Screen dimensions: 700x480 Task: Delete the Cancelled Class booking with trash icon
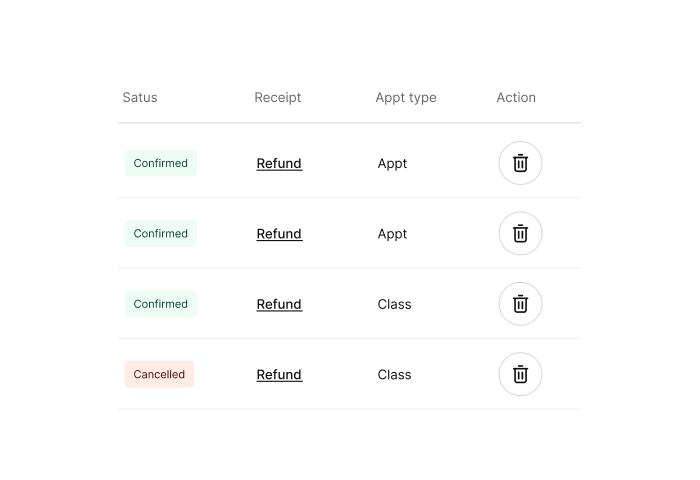point(520,374)
